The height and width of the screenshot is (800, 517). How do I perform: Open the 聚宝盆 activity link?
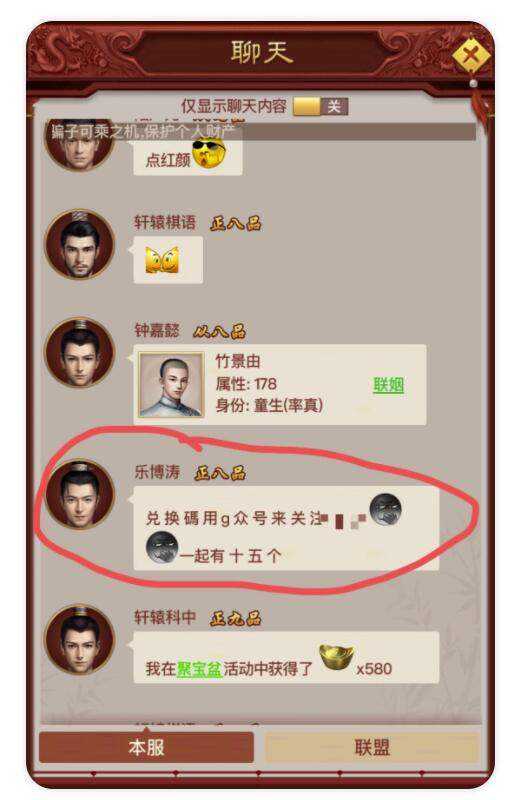[199, 669]
